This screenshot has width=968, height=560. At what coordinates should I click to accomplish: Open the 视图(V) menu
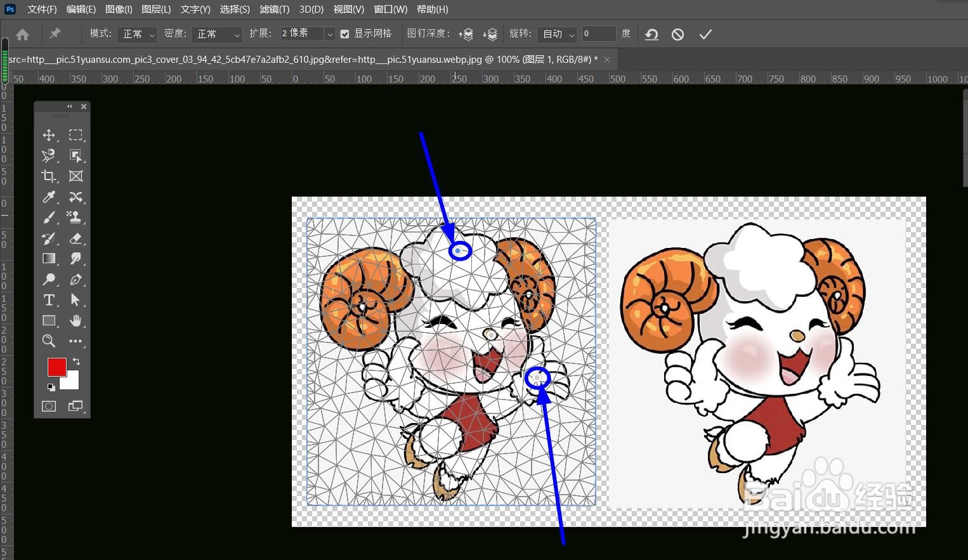[349, 9]
